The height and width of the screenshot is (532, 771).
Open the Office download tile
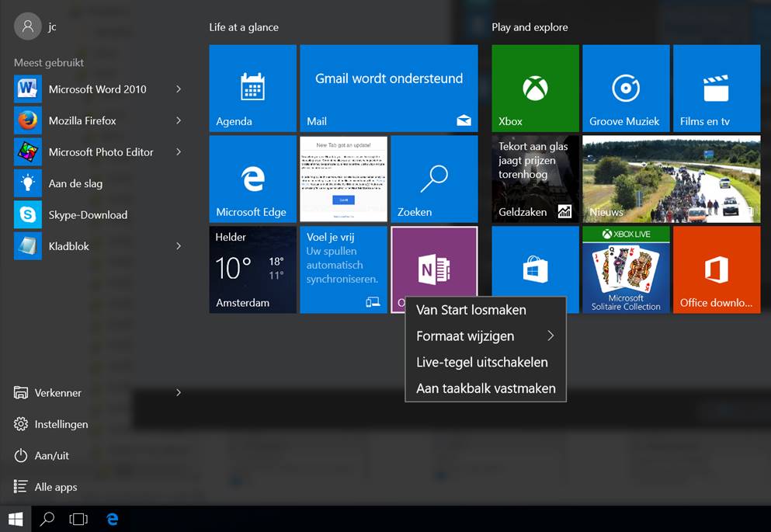pos(715,268)
